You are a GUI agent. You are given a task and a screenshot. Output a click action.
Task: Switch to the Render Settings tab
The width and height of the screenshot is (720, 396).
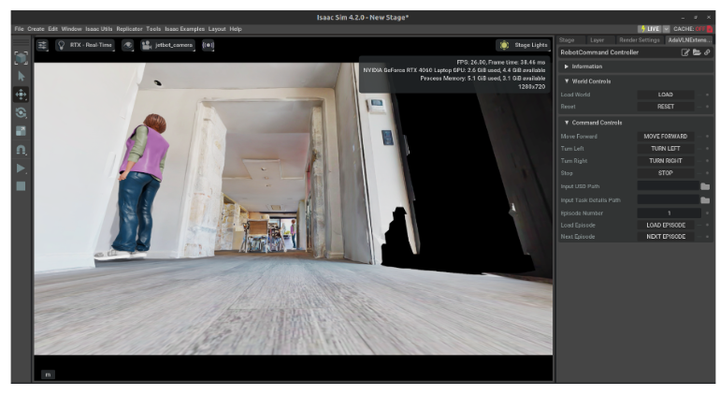point(639,40)
